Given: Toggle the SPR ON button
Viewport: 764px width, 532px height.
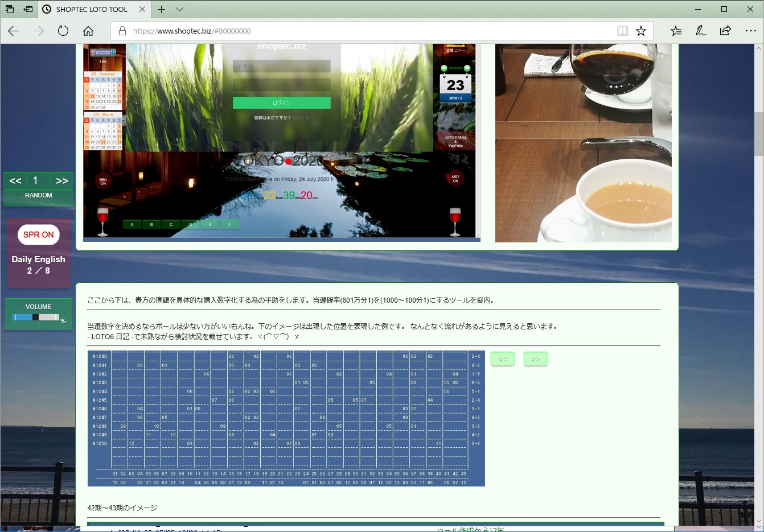Looking at the screenshot, I should (x=38, y=234).
